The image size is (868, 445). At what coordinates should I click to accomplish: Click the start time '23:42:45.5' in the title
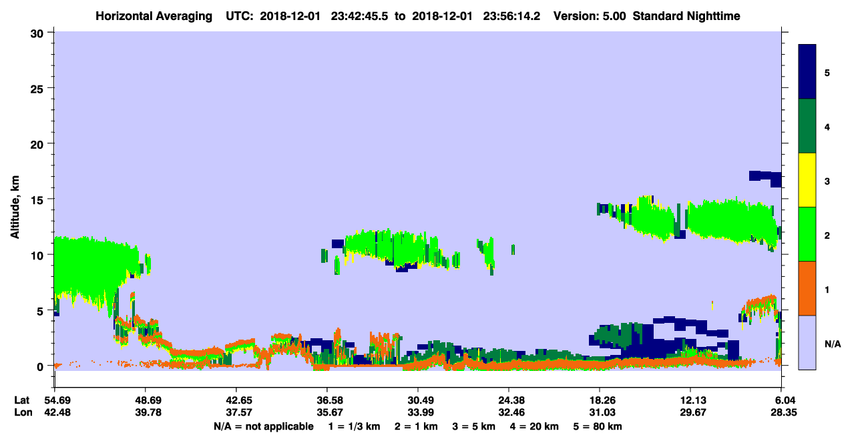click(x=359, y=16)
